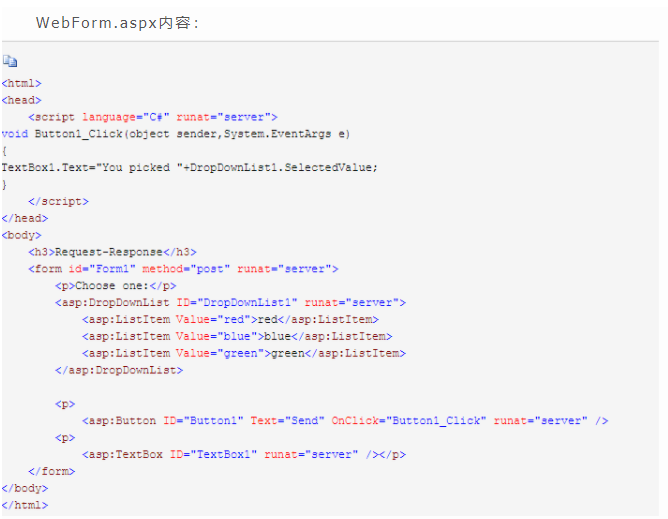Click the ListItem line with Value="blue"
This screenshot has width=668, height=519.
click(237, 336)
